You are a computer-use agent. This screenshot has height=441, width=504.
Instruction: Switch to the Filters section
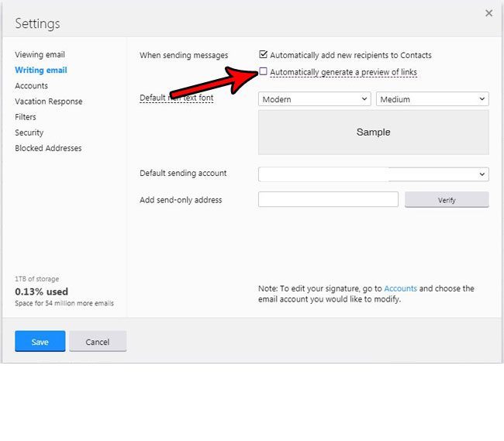click(26, 117)
